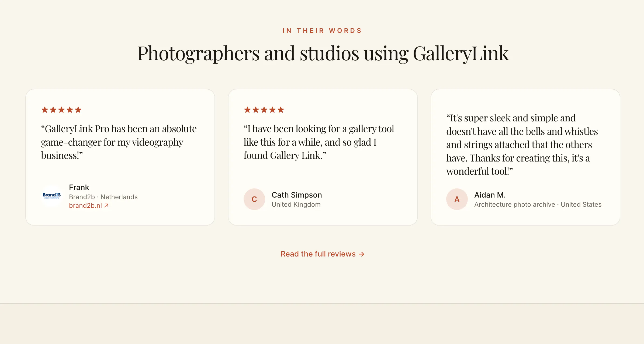
Task: Open the brand2b.nl external link
Action: click(89, 206)
